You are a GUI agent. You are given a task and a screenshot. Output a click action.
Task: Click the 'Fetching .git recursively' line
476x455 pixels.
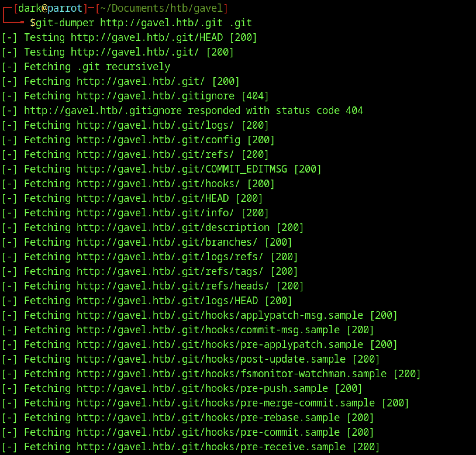click(97, 67)
